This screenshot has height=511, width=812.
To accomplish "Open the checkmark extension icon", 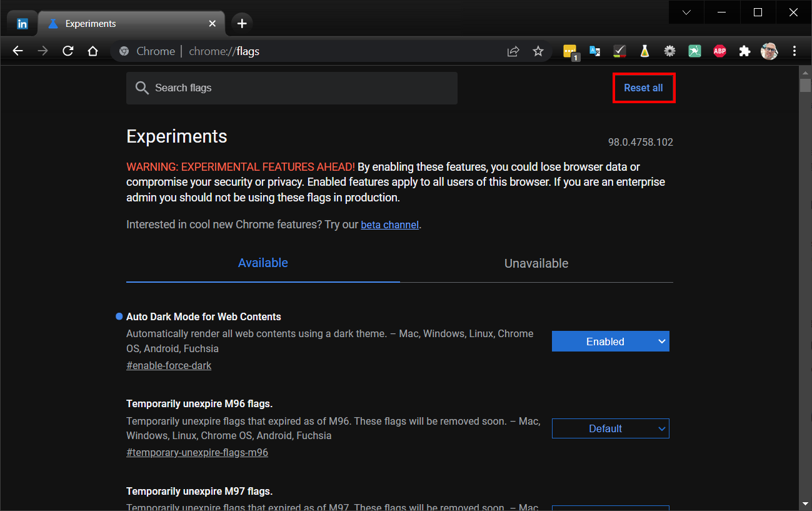I will [619, 51].
